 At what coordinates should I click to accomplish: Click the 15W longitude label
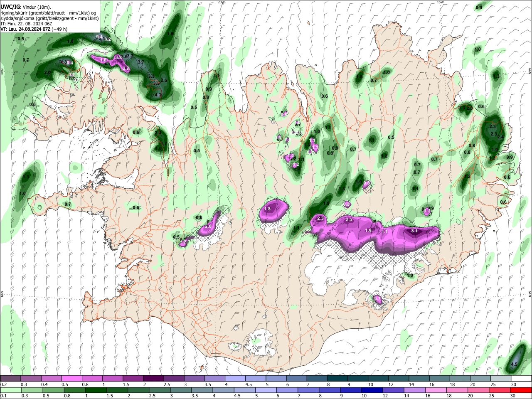coord(440,2)
